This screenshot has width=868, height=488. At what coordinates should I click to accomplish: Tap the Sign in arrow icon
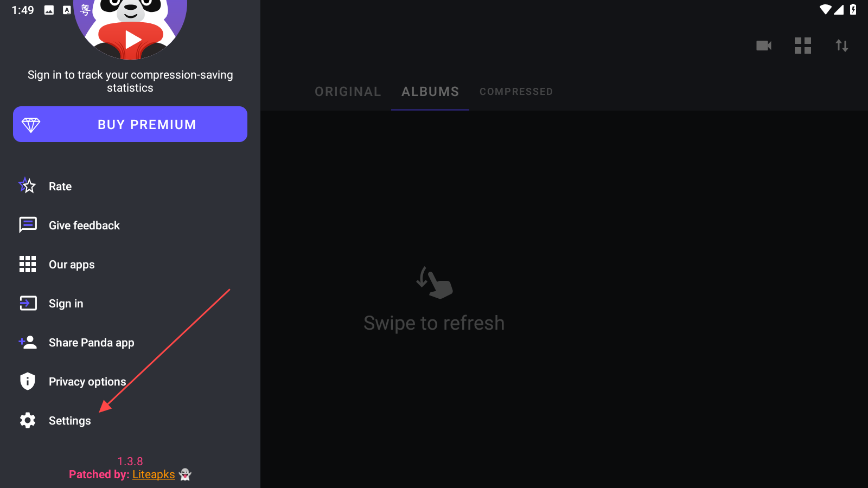coord(28,303)
